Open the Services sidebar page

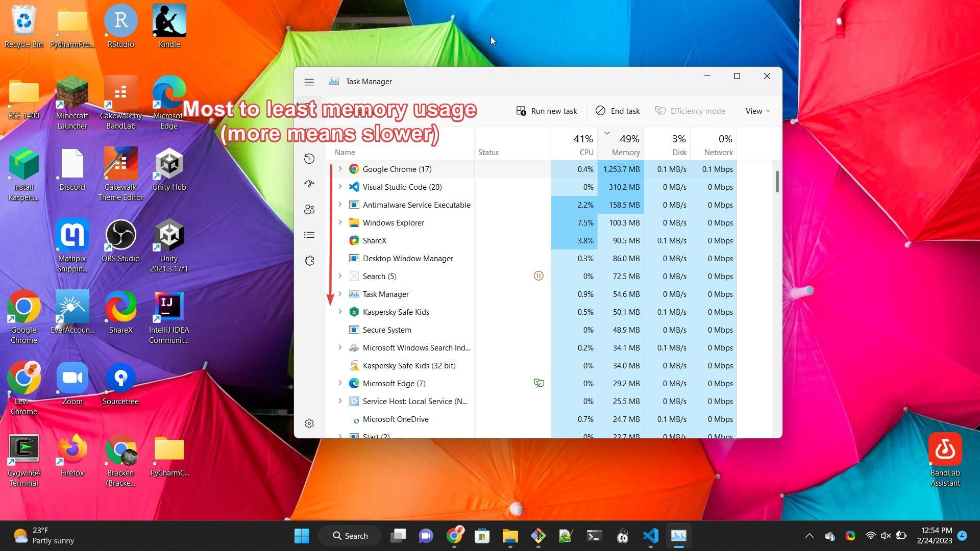tap(309, 261)
